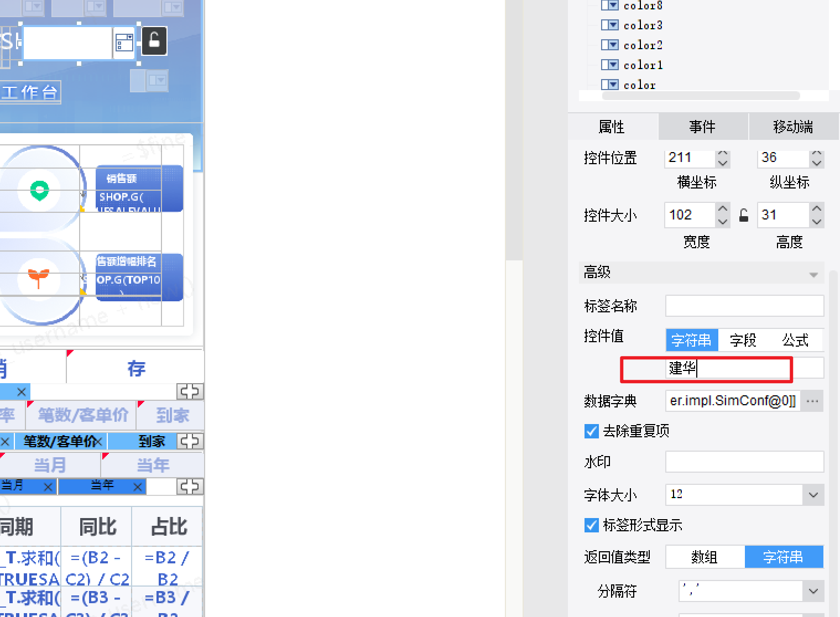Increase the 宽度 value with up arrow
Image resolution: width=840 pixels, height=617 pixels.
click(x=722, y=210)
